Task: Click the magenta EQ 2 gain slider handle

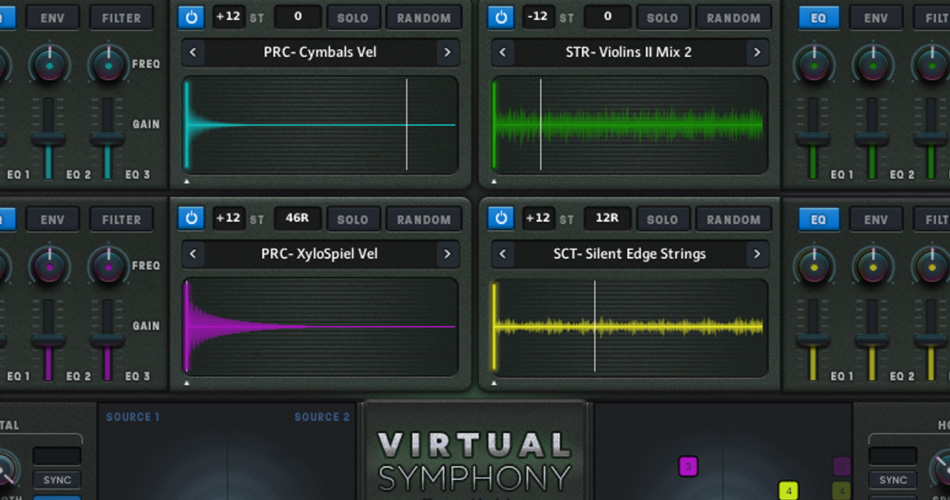Action: click(x=48, y=341)
